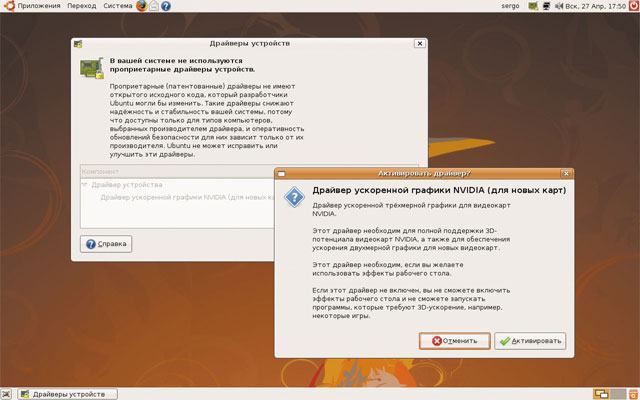This screenshot has height=400, width=640.
Task: Click the bold text about проприетарные драйверы
Action: click(x=182, y=65)
